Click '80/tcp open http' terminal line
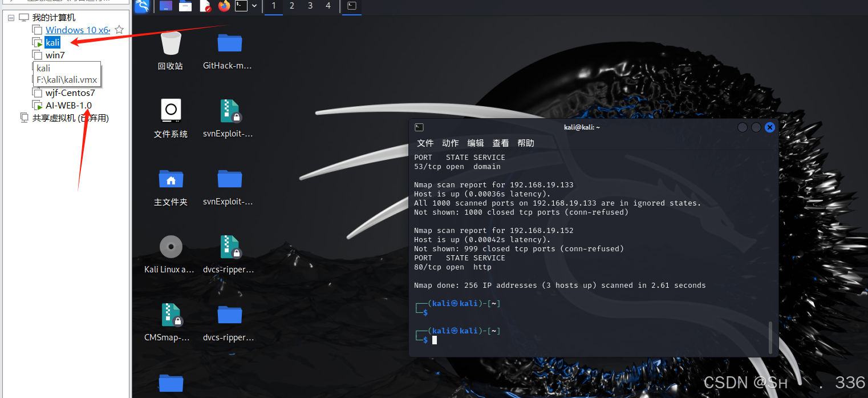 (x=453, y=267)
